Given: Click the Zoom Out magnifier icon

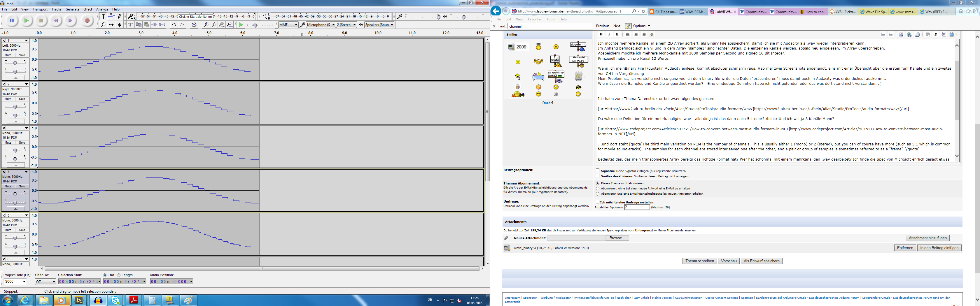Looking at the screenshot, I should [214, 25].
